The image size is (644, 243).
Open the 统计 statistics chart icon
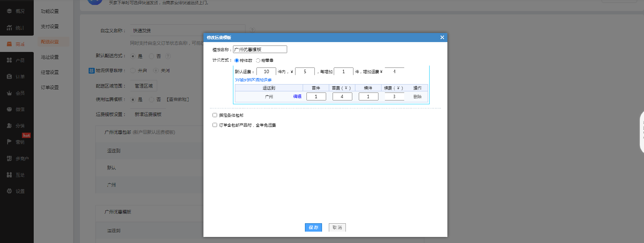click(9, 28)
